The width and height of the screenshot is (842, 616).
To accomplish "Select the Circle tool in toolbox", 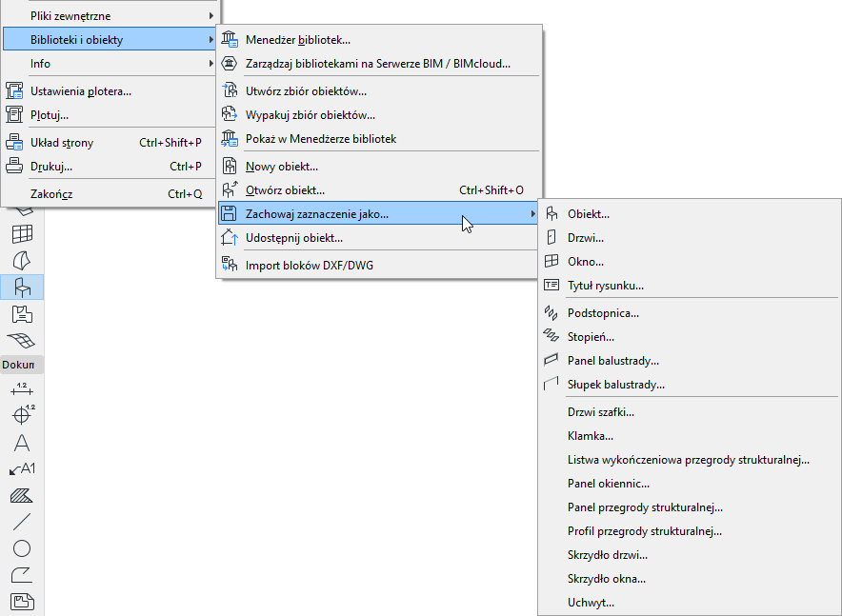I will pos(22,548).
